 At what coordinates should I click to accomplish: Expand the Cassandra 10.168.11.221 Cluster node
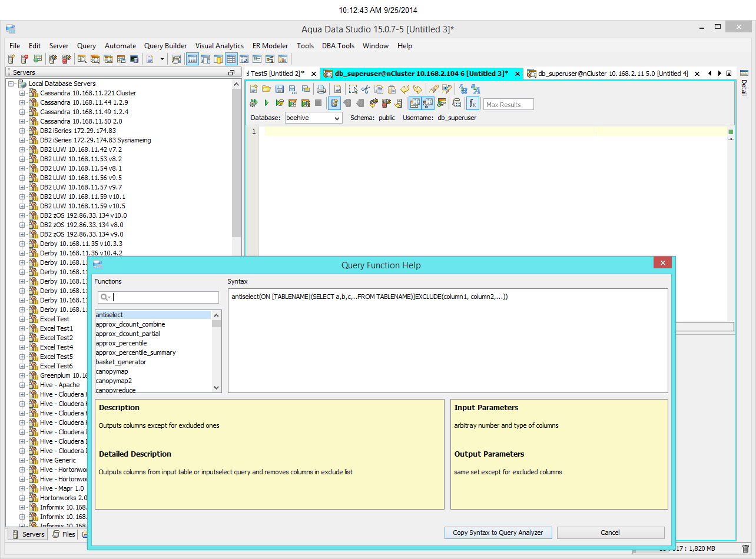pos(22,93)
